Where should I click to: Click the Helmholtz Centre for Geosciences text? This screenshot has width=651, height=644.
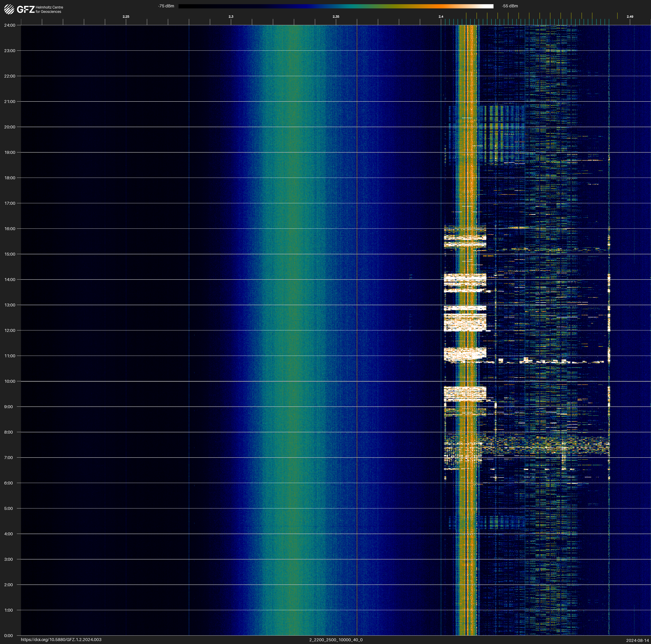(x=49, y=9)
